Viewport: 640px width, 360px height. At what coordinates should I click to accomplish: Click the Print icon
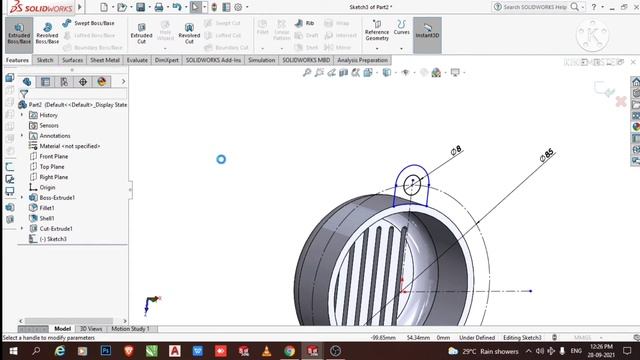point(159,7)
